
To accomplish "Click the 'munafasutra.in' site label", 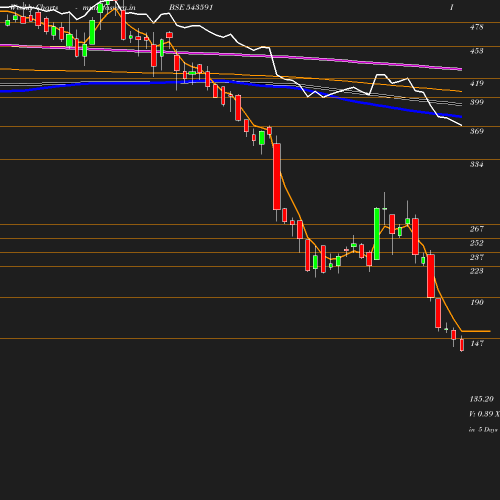I will (x=109, y=7).
